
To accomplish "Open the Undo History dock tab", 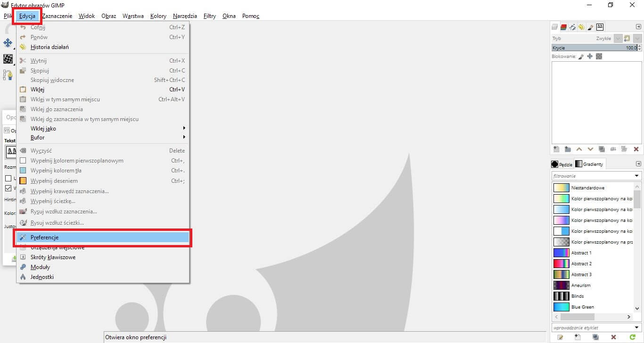I will (581, 27).
